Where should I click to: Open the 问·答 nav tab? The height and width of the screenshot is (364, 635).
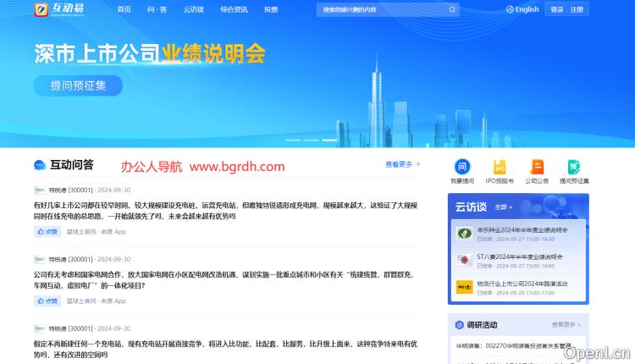(x=157, y=9)
